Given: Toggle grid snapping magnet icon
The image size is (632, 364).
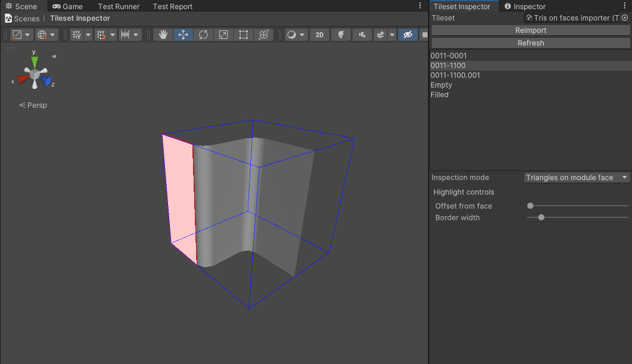Looking at the screenshot, I should 100,35.
